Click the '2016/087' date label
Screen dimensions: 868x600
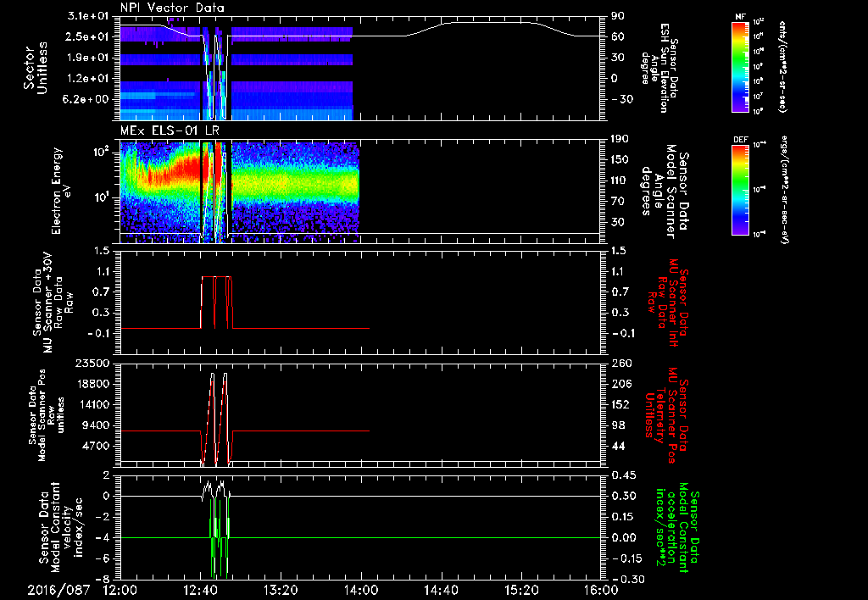tap(58, 591)
